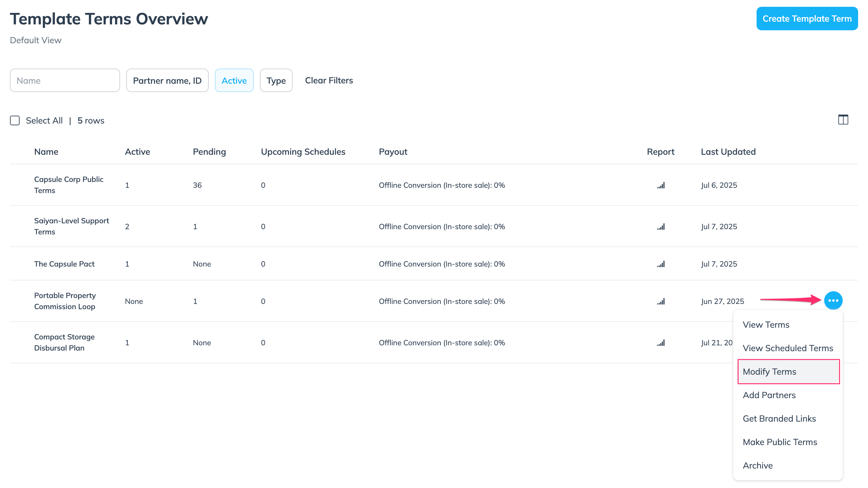Viewport: 868px width, 488px height.
Task: Click the Clear Filters link
Action: pos(329,81)
